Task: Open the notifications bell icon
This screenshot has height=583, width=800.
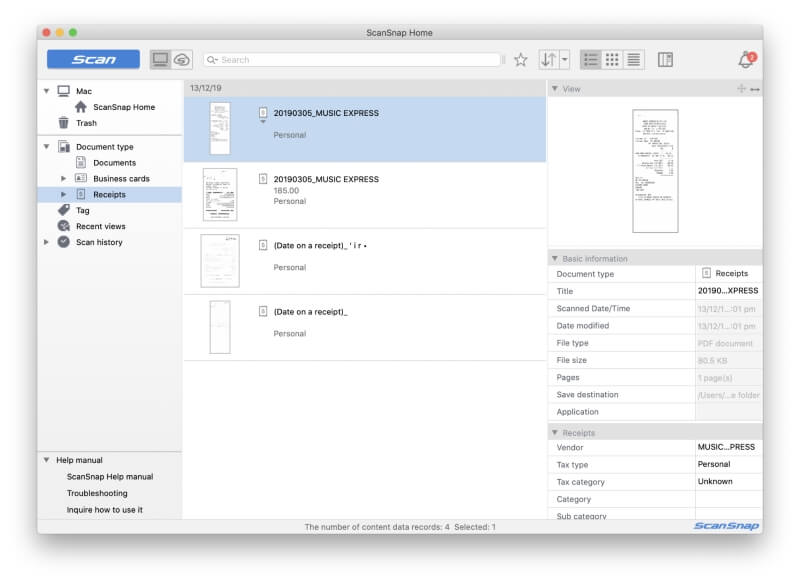Action: [746, 60]
